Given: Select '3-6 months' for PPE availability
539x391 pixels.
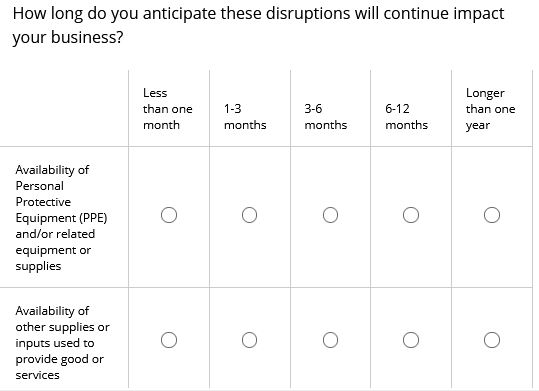Looking at the screenshot, I should coord(330,215).
